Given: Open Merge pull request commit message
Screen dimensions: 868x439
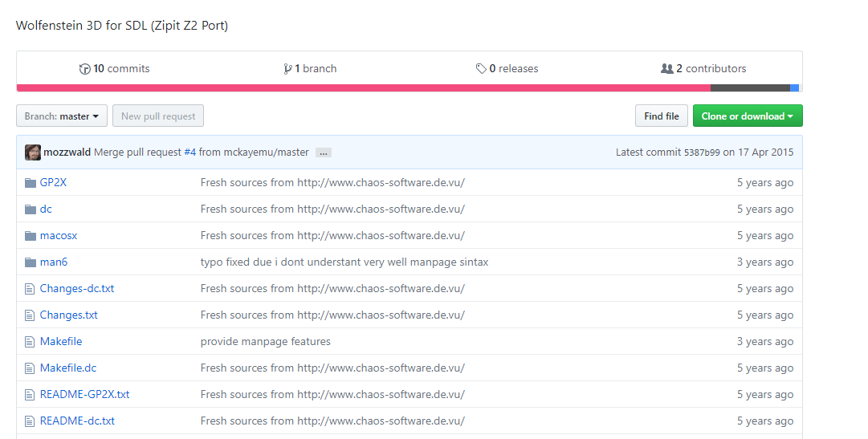Looking at the screenshot, I should 202,152.
